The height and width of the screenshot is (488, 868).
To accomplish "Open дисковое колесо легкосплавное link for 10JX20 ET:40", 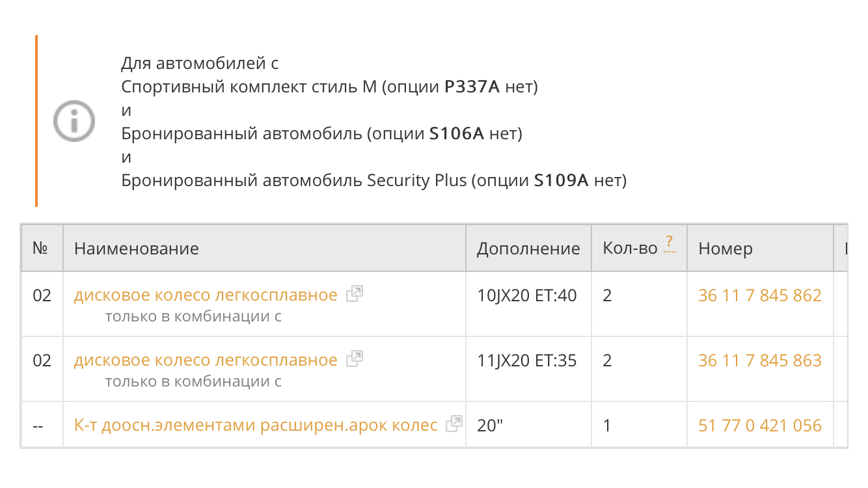I will pos(206,295).
